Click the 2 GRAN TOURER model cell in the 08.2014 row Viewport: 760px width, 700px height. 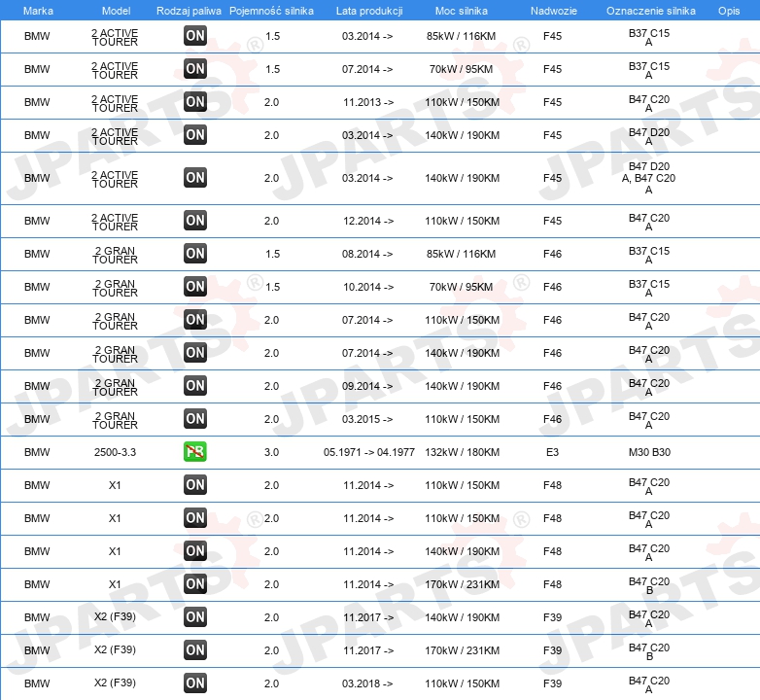115,255
